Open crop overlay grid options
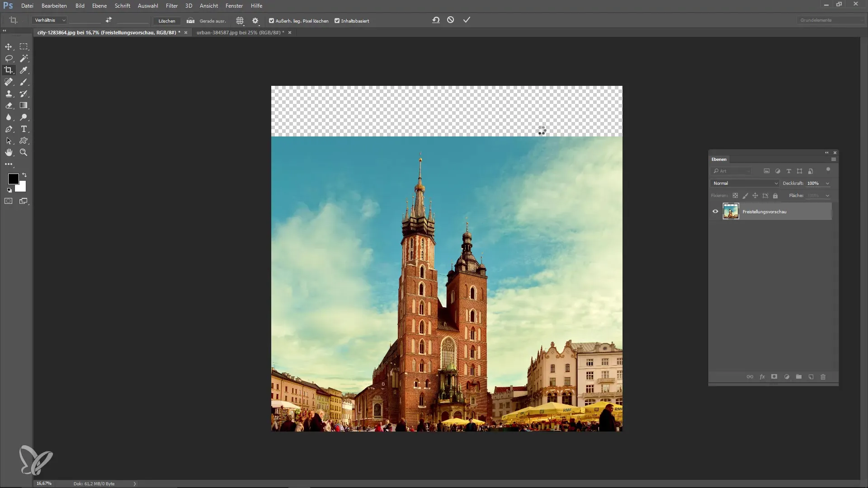868x488 pixels. point(240,21)
